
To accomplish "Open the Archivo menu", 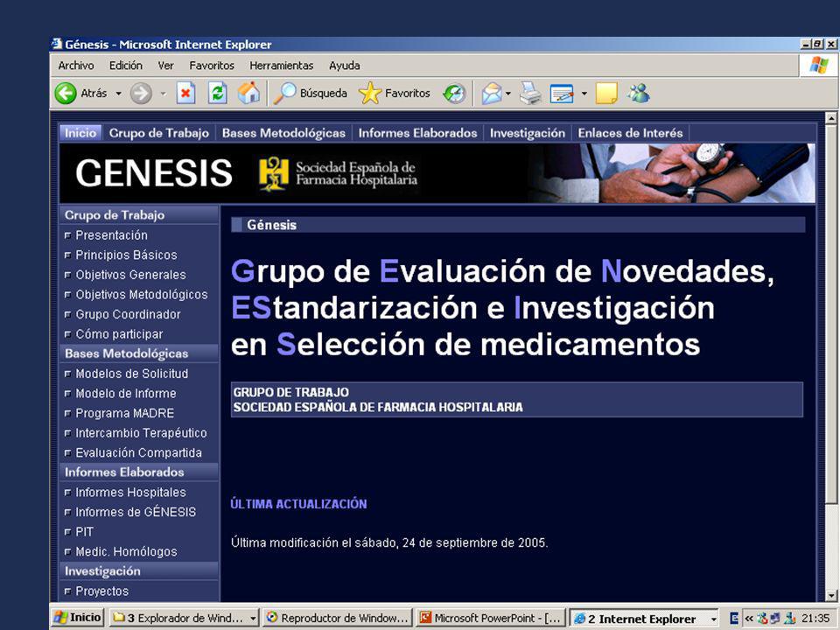I will [x=75, y=66].
